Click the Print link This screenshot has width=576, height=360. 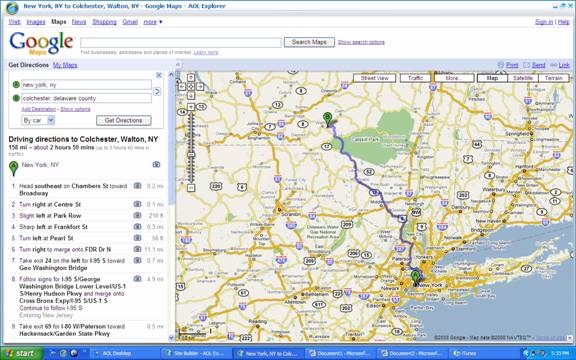pos(512,65)
